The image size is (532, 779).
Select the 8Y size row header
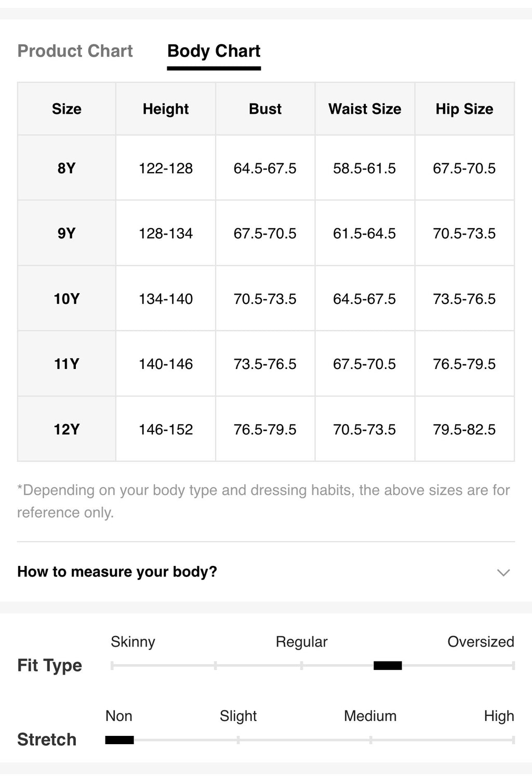66,168
